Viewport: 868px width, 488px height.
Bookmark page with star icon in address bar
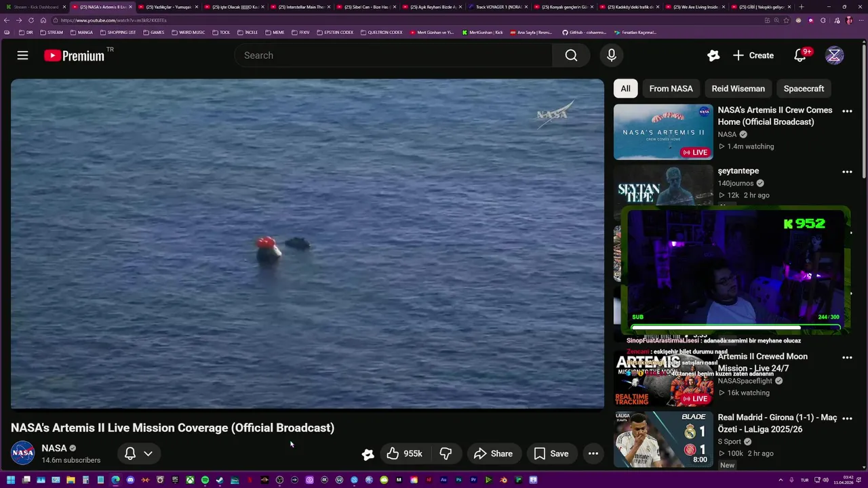(x=786, y=20)
